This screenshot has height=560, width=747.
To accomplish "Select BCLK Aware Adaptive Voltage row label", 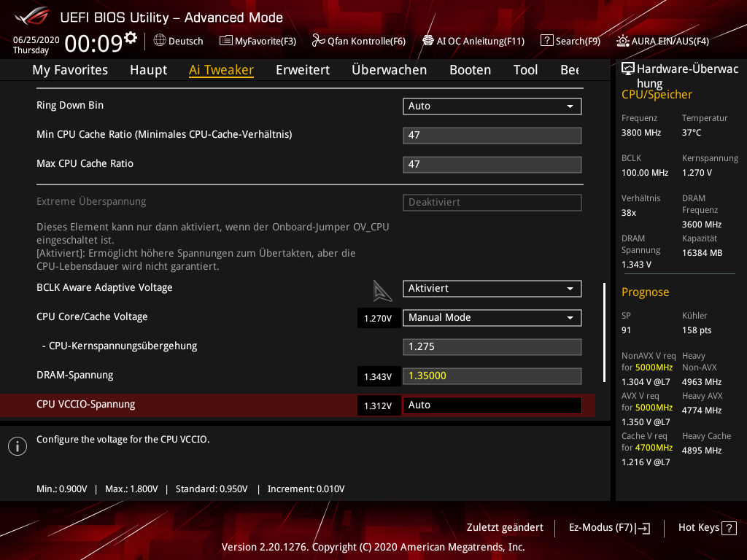I will coord(104,287).
